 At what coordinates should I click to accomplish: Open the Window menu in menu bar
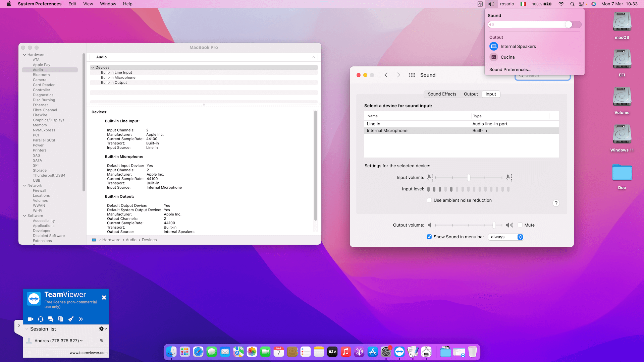pyautogui.click(x=108, y=4)
